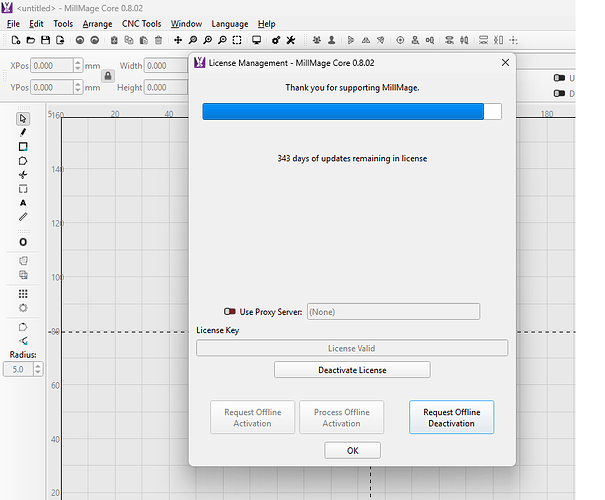Click the Ungroup single-person icon

click(331, 40)
